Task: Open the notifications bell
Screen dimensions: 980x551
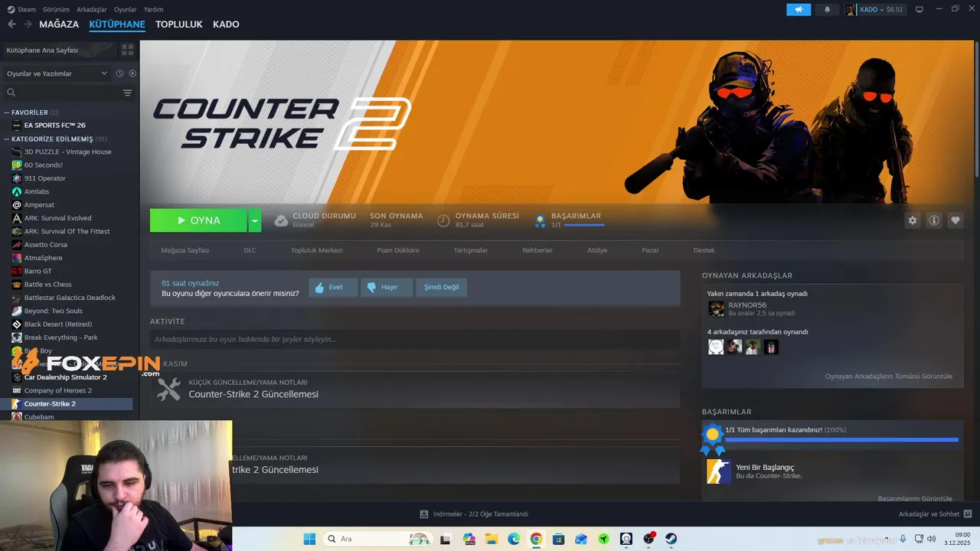Action: point(827,9)
